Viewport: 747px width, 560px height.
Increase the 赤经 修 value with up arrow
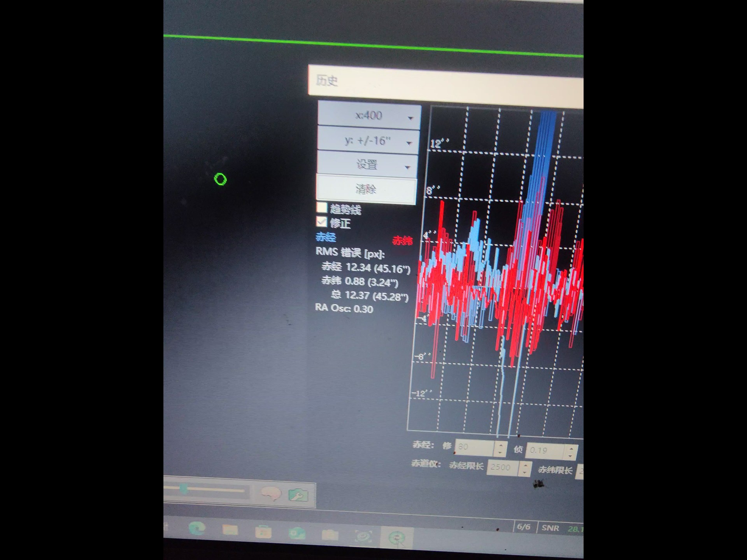[501, 445]
